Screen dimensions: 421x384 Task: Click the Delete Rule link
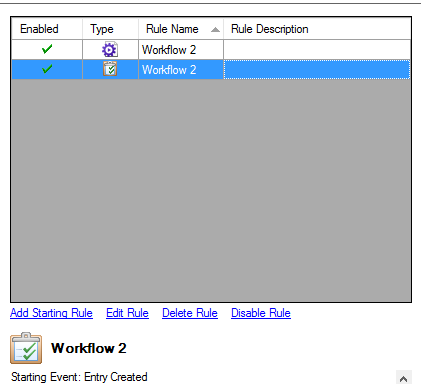point(190,313)
